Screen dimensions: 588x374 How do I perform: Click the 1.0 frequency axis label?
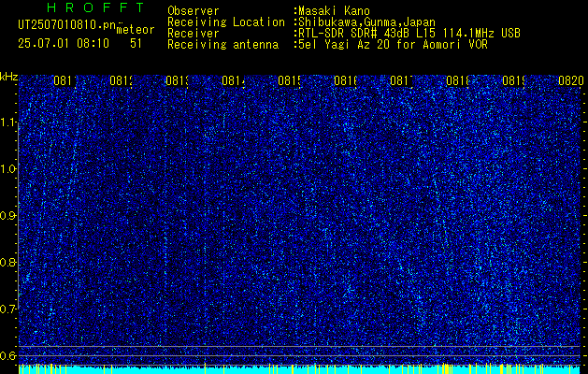tap(8, 169)
